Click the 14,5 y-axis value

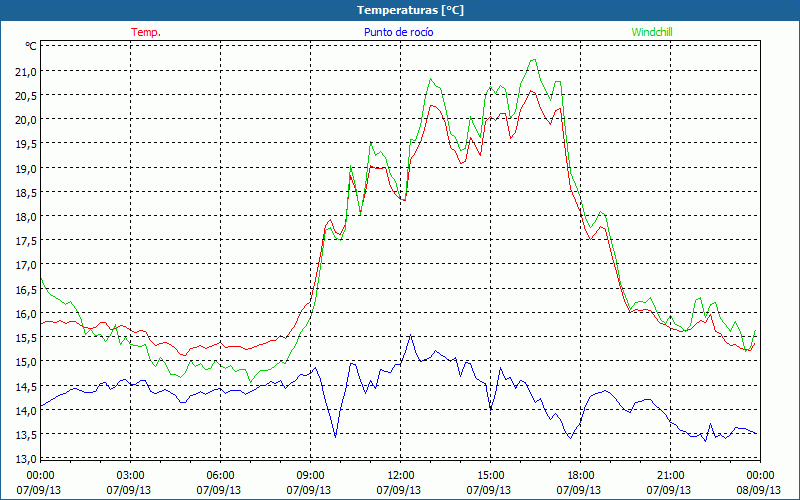[x=26, y=387]
